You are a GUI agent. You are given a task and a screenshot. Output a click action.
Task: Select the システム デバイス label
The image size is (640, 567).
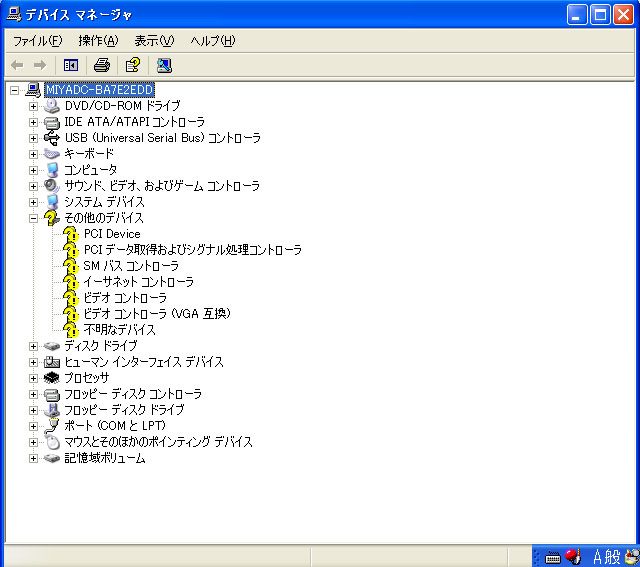coord(104,202)
